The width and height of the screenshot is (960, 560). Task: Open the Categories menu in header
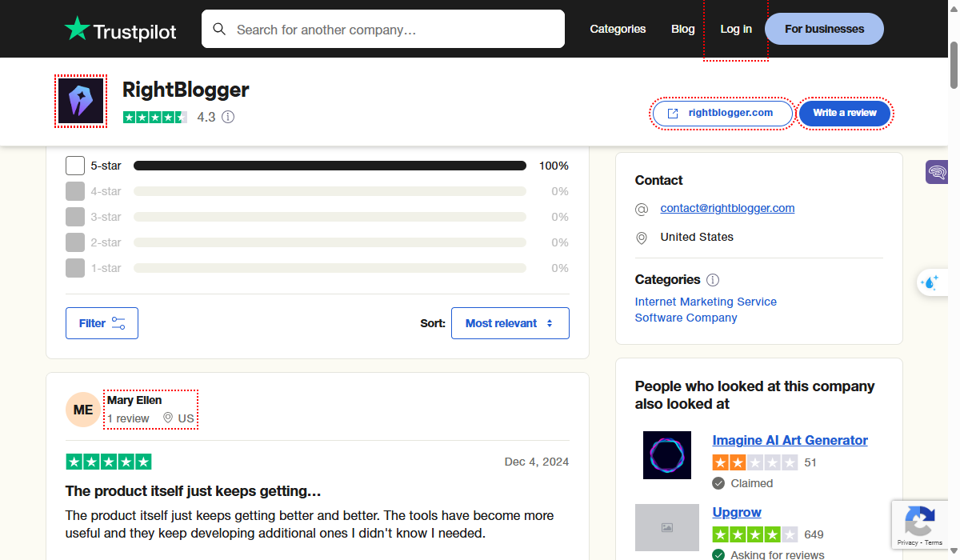pos(618,29)
